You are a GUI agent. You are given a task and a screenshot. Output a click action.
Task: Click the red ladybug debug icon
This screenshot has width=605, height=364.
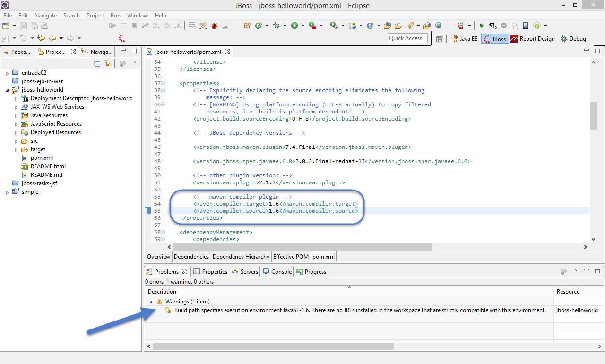tap(214, 26)
